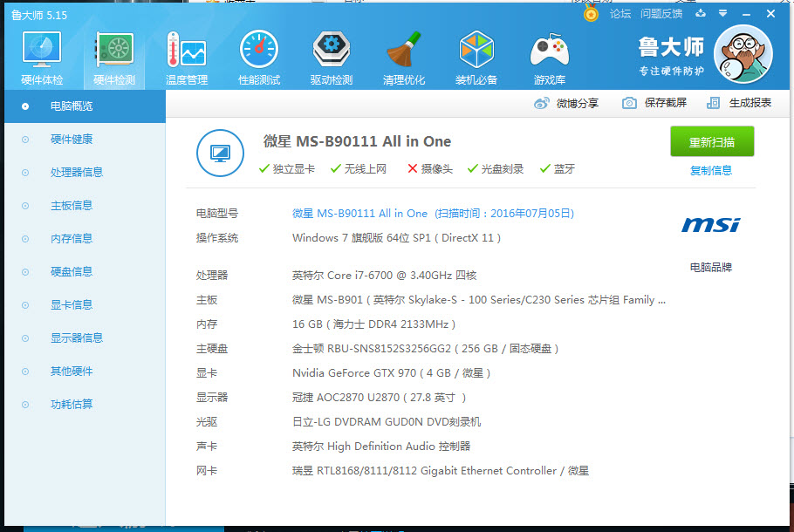Click the gold medal icon in title bar
The height and width of the screenshot is (532, 794).
pyautogui.click(x=592, y=14)
